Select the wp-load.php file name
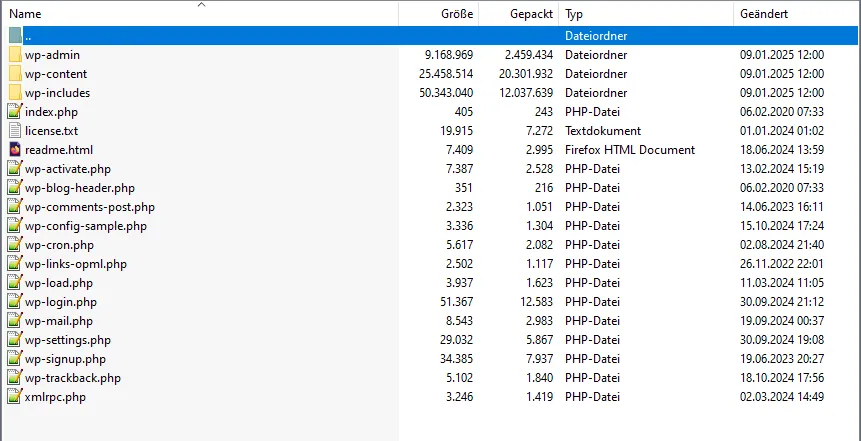Image resolution: width=861 pixels, height=441 pixels. 59,283
